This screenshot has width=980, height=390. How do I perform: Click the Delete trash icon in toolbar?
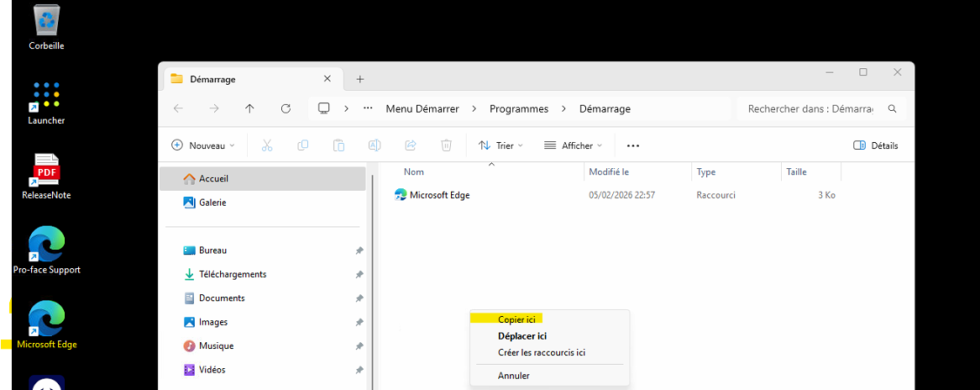coord(446,145)
